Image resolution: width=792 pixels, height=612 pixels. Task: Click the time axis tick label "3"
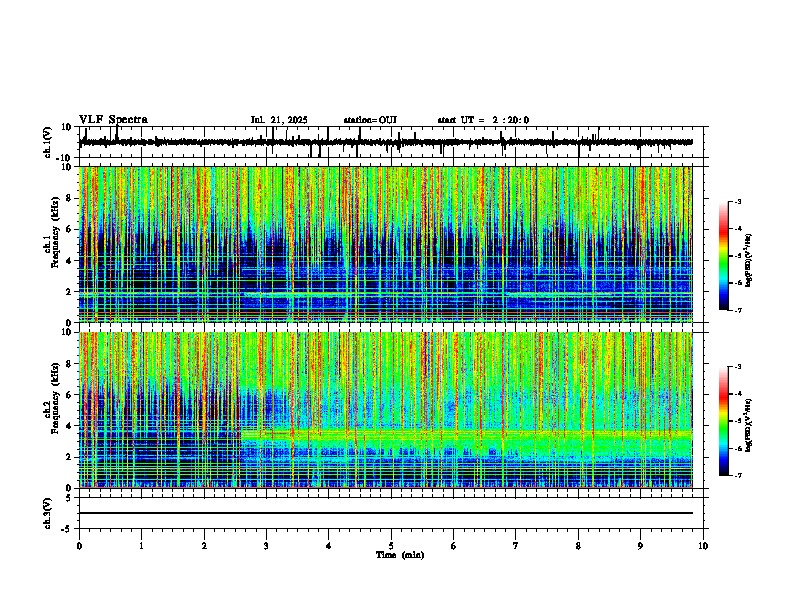(266, 546)
